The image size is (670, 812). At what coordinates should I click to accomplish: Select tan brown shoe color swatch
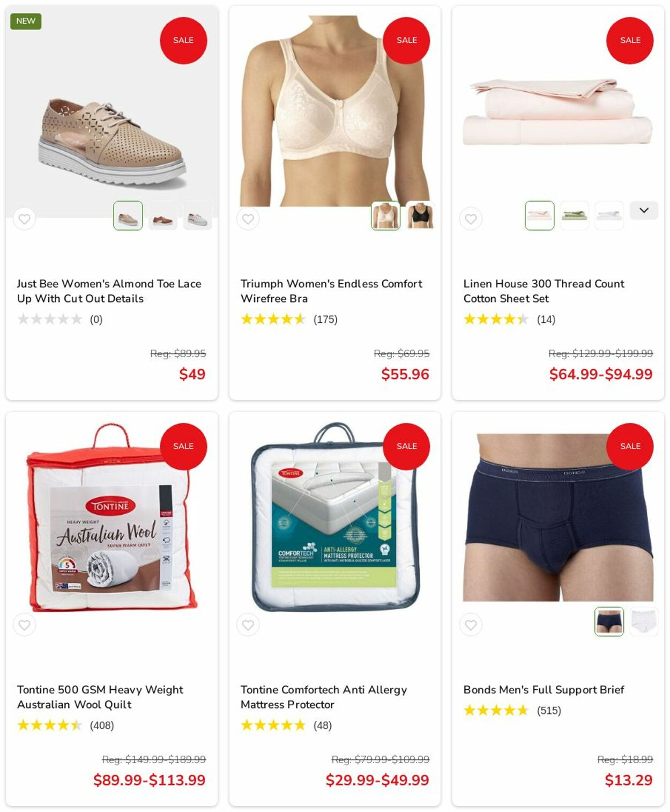click(x=163, y=216)
